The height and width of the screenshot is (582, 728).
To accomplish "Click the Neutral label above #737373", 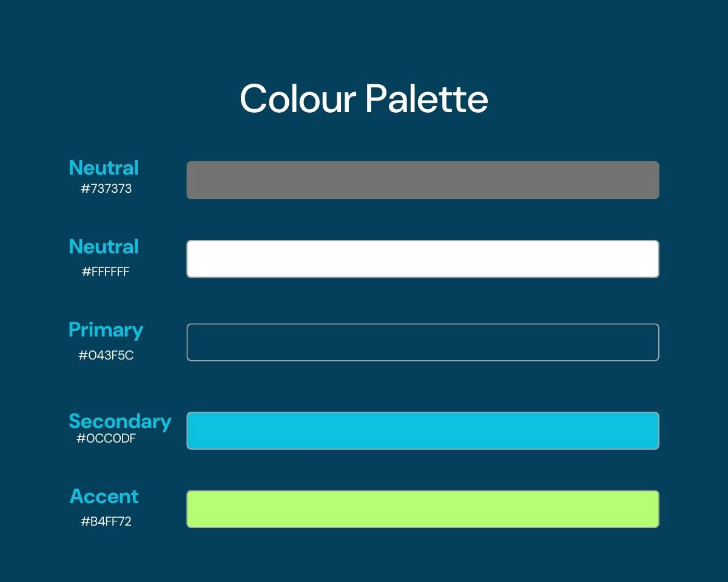I will click(104, 168).
